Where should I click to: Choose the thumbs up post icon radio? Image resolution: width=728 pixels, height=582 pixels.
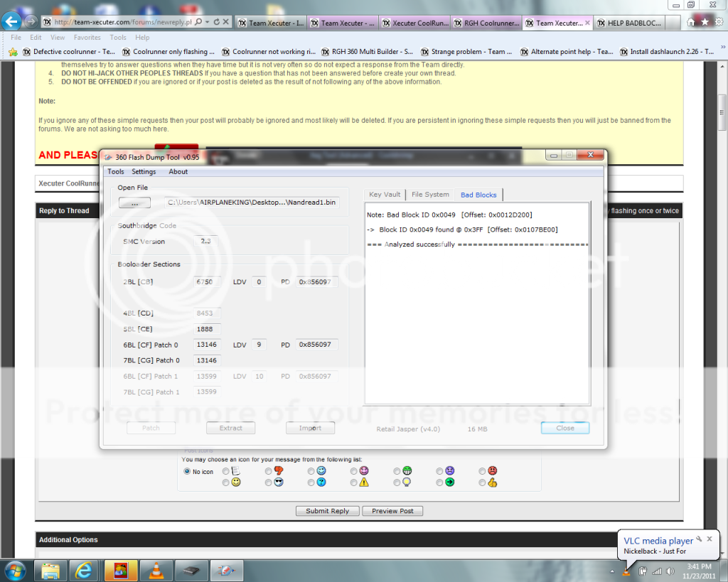(x=482, y=483)
